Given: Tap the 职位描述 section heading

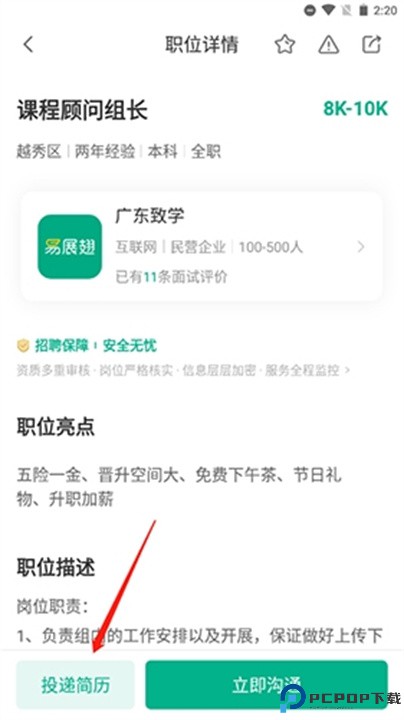Looking at the screenshot, I should tap(56, 568).
